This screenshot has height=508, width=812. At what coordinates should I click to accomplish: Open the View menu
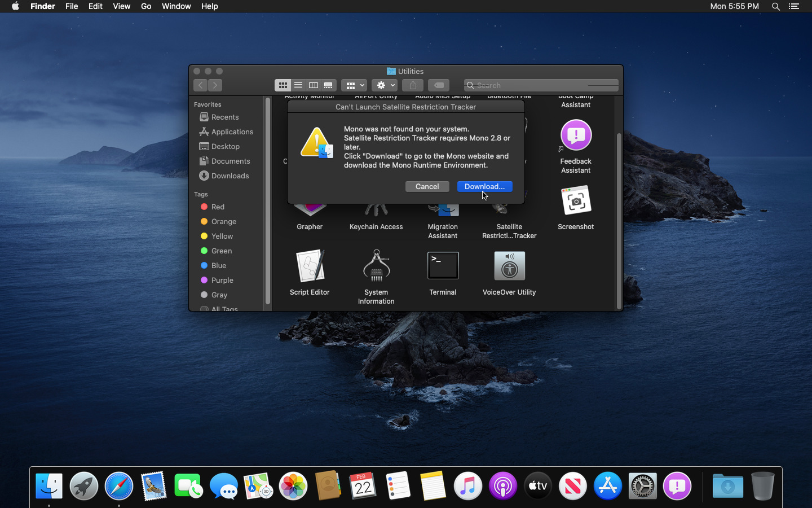pyautogui.click(x=121, y=6)
